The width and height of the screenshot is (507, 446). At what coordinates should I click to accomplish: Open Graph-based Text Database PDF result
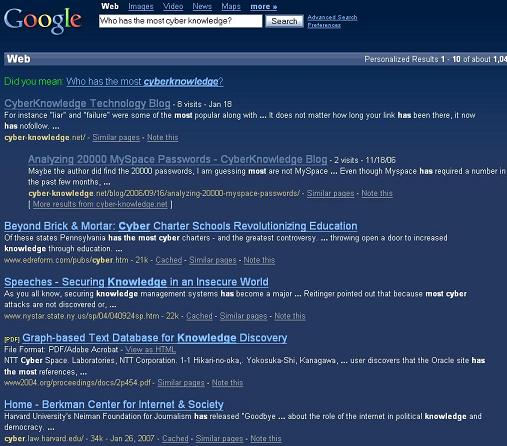coord(155,338)
